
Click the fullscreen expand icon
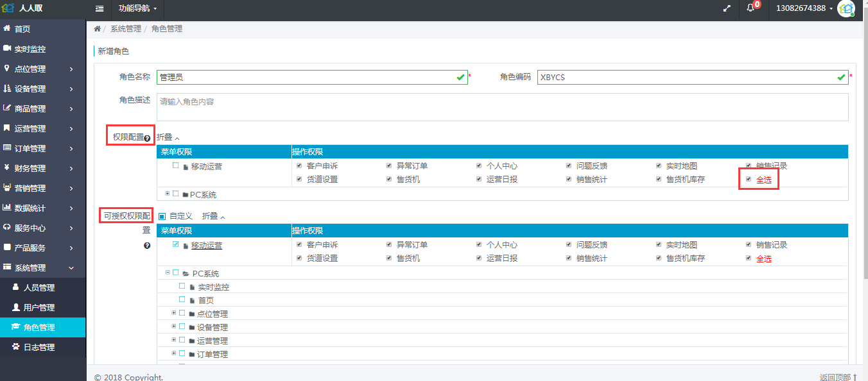[x=727, y=8]
